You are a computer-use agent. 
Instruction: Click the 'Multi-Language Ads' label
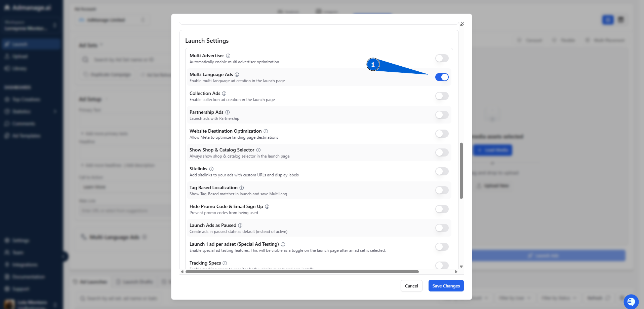click(x=211, y=74)
